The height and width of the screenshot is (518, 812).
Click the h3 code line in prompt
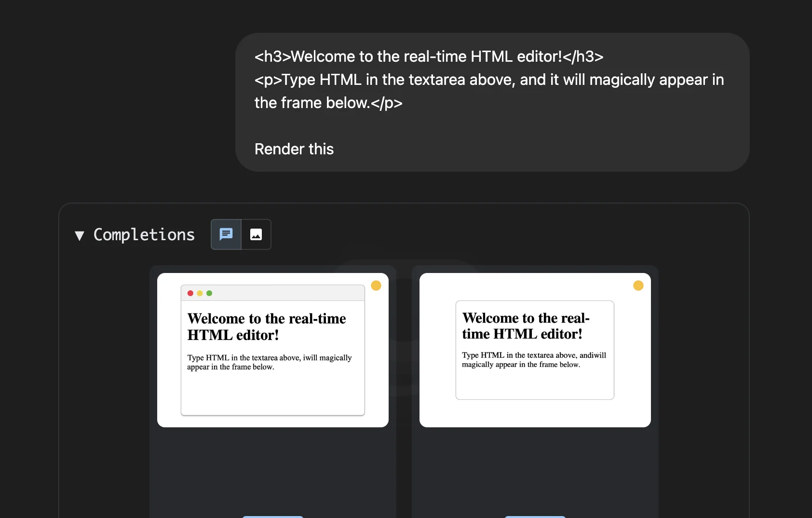point(429,56)
